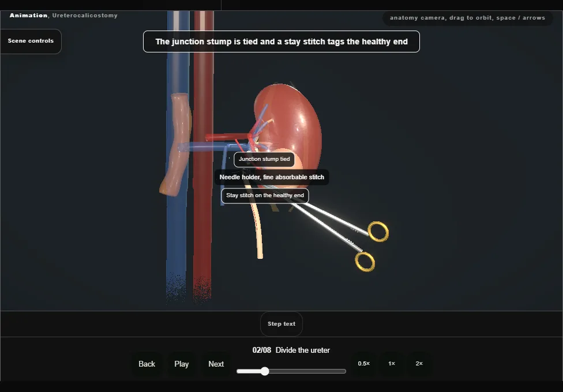Toggle the Step text button
This screenshot has width=563, height=392.
[x=281, y=324]
